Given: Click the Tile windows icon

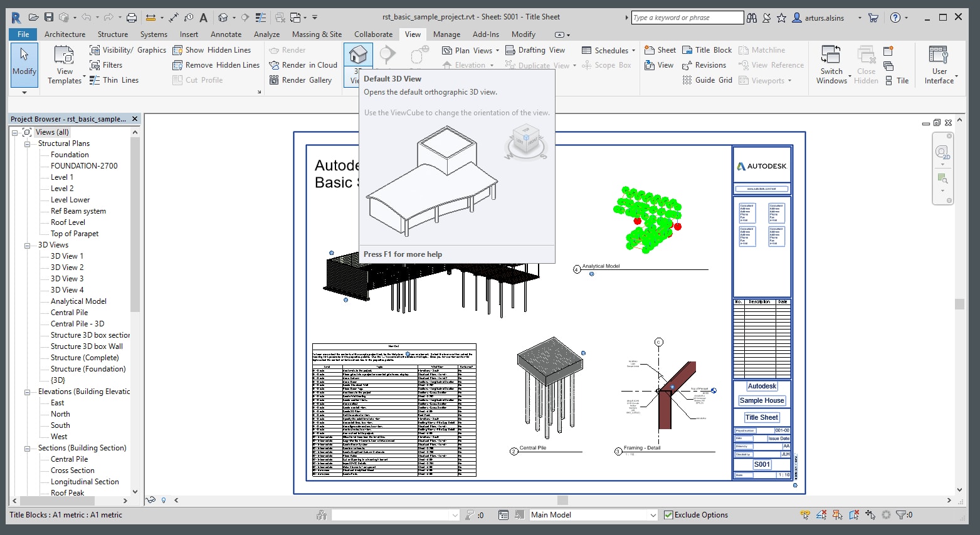Looking at the screenshot, I should tap(897, 80).
